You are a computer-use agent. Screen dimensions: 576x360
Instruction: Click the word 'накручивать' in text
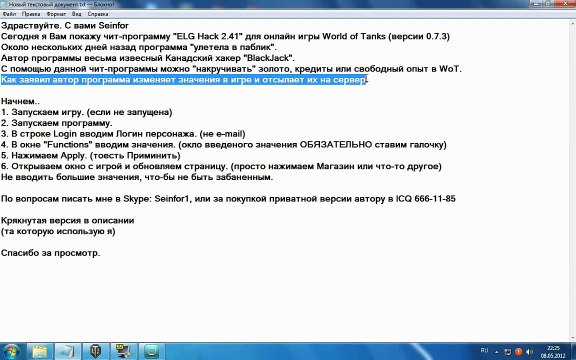tap(224, 69)
